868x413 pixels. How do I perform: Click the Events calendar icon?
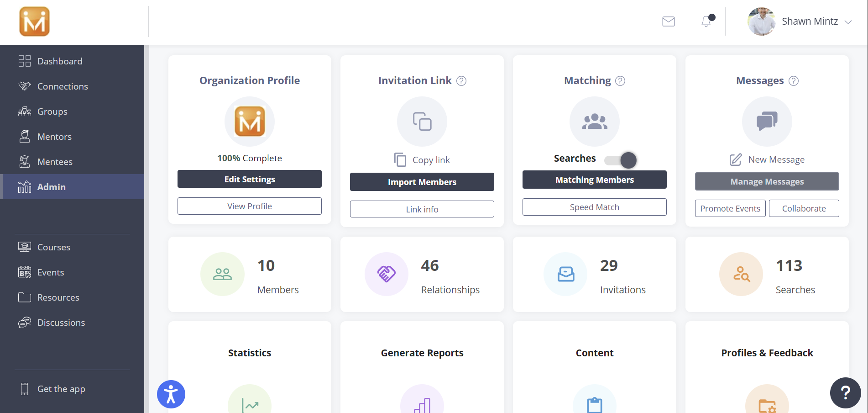pos(25,272)
